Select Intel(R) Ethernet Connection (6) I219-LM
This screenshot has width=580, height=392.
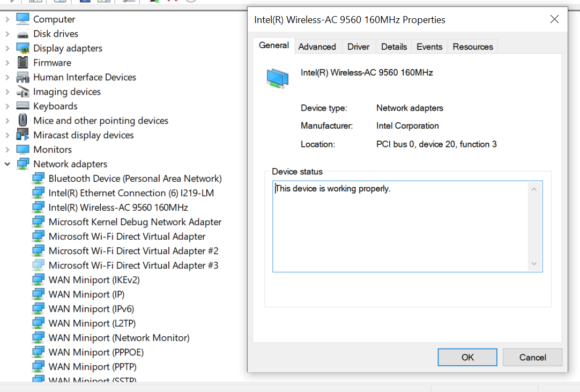point(131,193)
